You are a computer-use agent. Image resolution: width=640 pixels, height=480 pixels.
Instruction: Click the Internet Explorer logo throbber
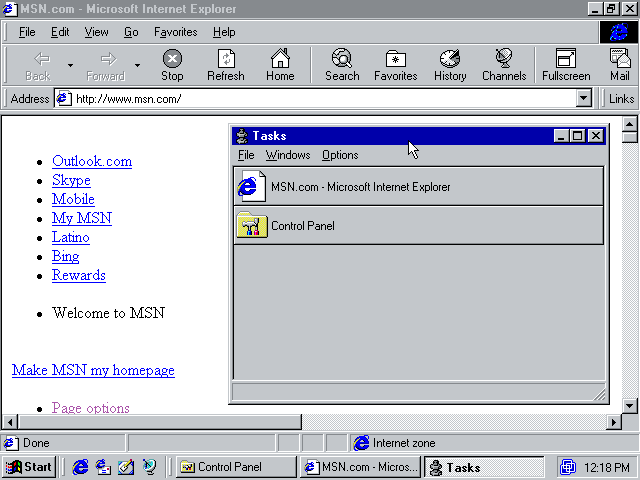pos(618,32)
